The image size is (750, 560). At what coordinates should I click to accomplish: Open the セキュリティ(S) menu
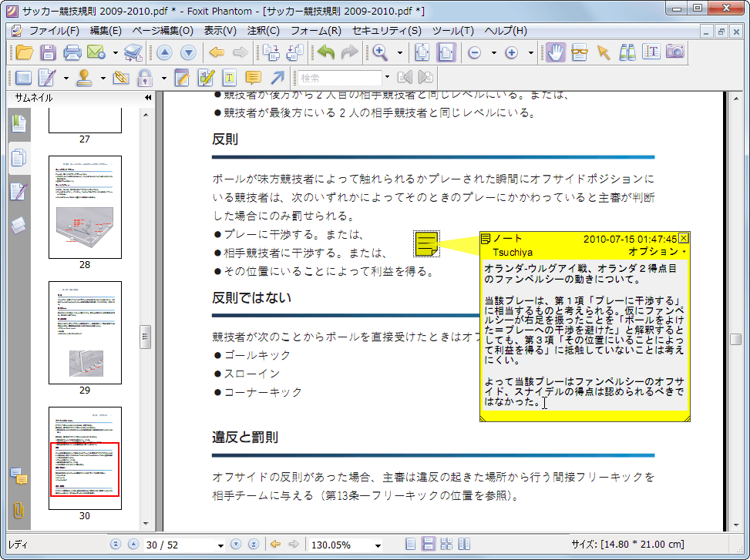point(386,31)
